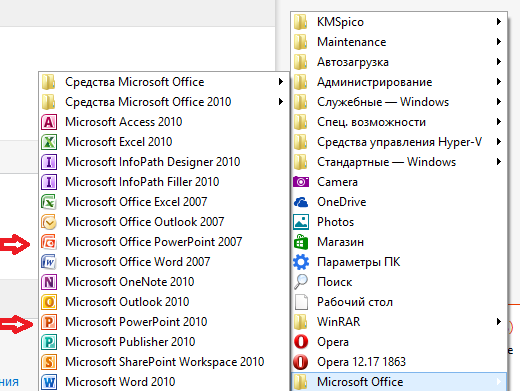Click the PowerPoint 2010 icon
Viewport: 520px width, 391px height.
(x=49, y=322)
